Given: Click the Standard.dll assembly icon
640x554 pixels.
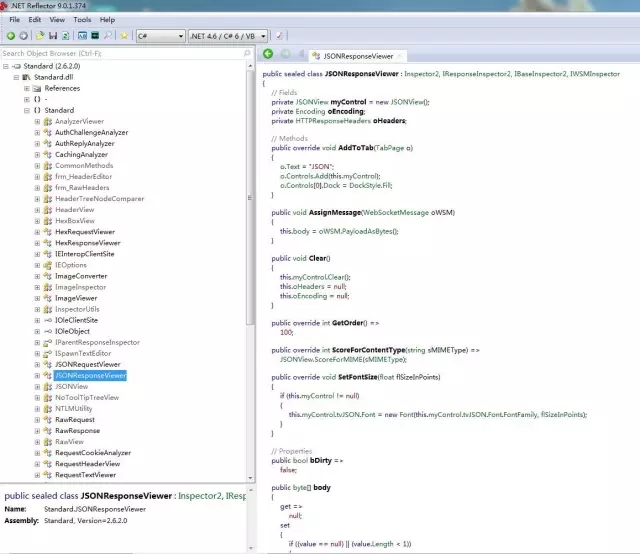Looking at the screenshot, I should tap(27, 77).
